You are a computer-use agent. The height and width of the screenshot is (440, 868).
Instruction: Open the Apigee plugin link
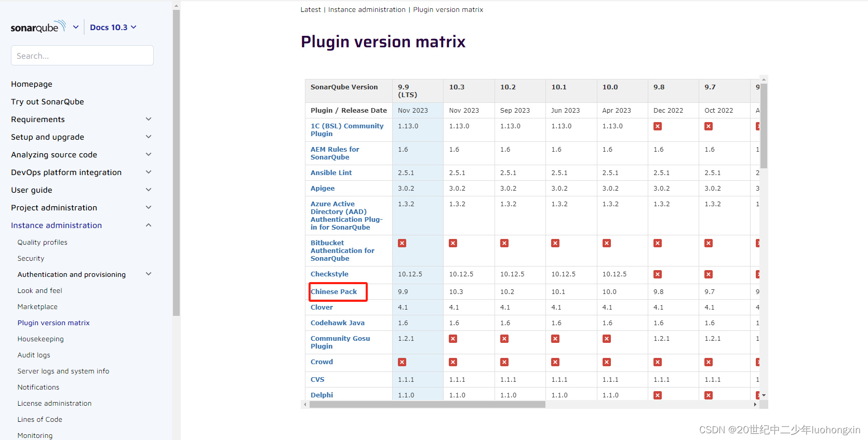[x=323, y=188]
